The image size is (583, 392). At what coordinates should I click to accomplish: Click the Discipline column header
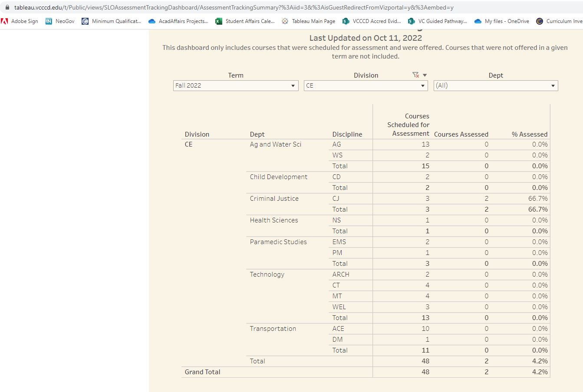coord(347,134)
